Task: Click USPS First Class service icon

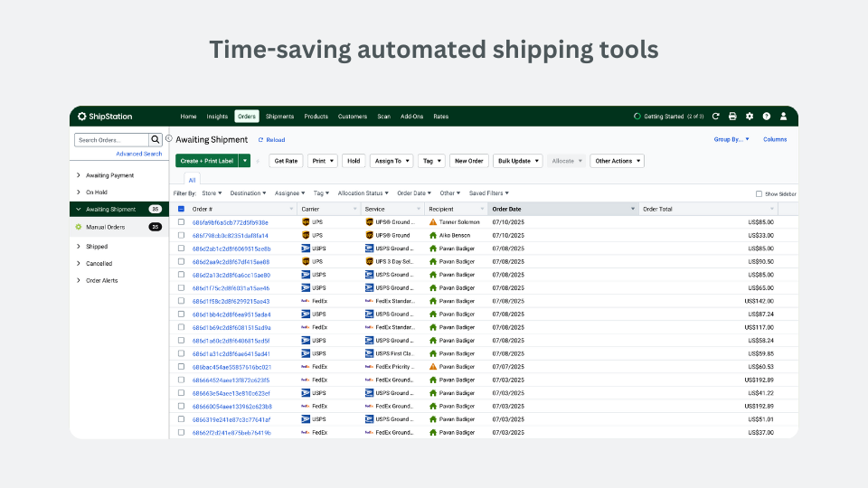Action: [369, 353]
